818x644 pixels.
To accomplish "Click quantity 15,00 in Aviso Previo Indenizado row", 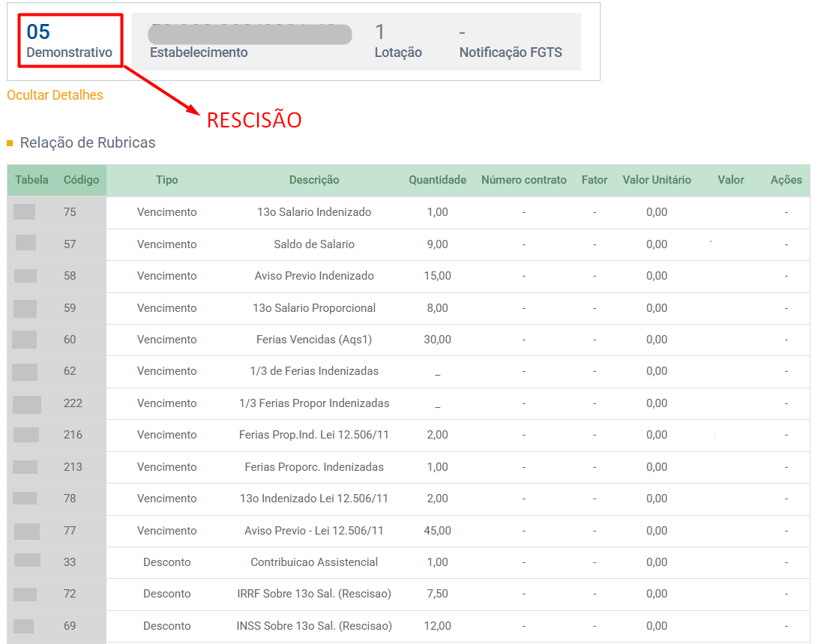I will (437, 276).
